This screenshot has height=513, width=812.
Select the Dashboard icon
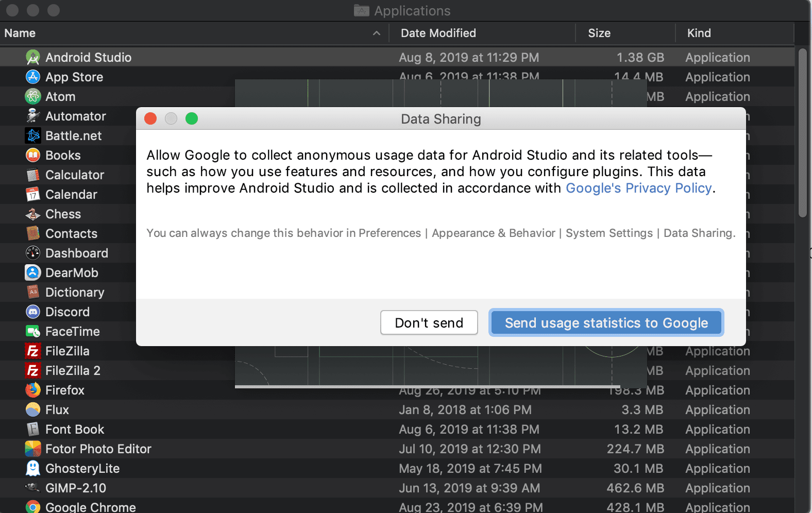click(33, 253)
